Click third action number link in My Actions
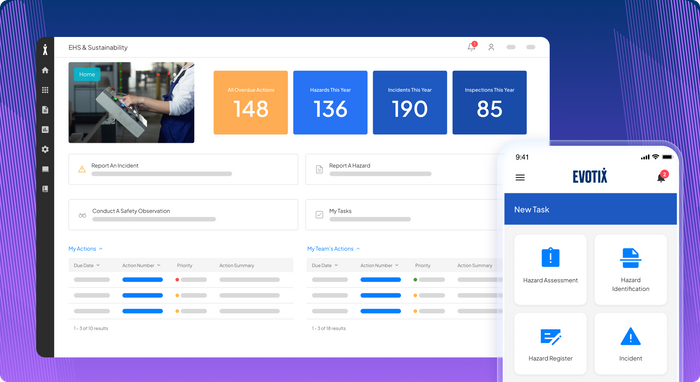This screenshot has width=700, height=382. point(142,311)
